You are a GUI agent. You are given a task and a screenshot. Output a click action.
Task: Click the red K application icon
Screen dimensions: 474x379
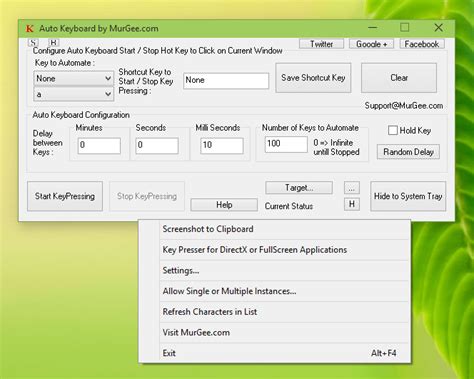[29, 29]
